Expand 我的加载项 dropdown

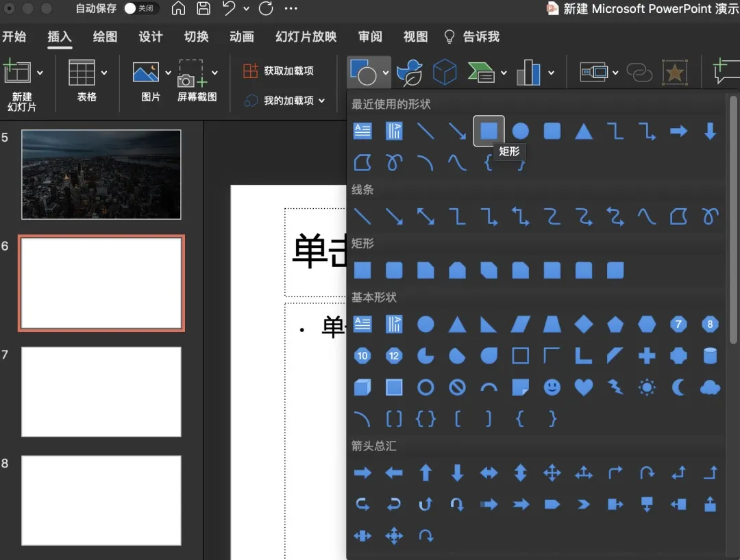(x=322, y=101)
